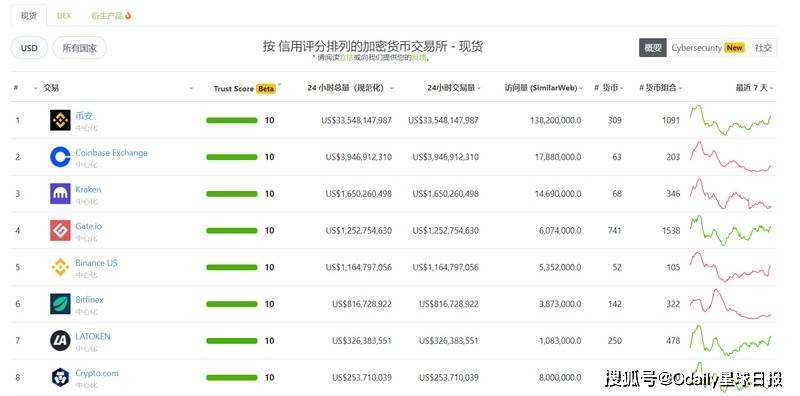Sort by the # rank column
800x396 pixels.
coord(16,88)
